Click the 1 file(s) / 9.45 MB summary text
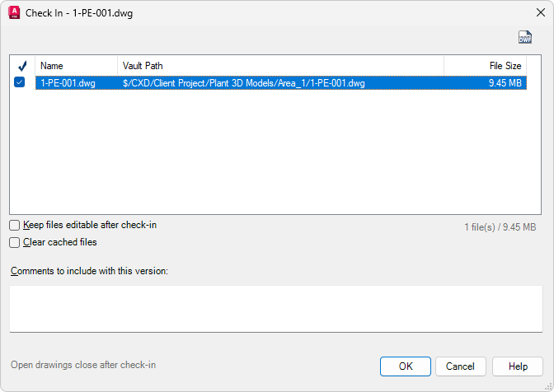Viewport: 554px width, 392px height. click(500, 226)
